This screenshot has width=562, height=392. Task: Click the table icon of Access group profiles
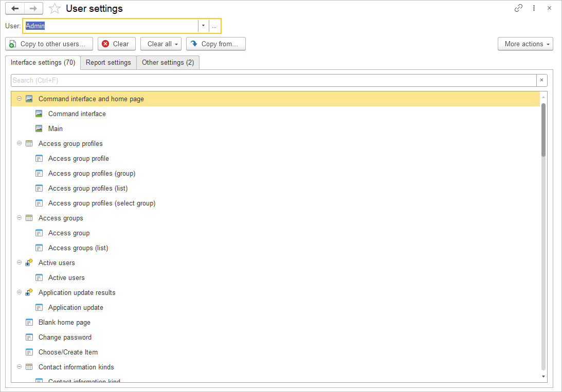pos(29,143)
